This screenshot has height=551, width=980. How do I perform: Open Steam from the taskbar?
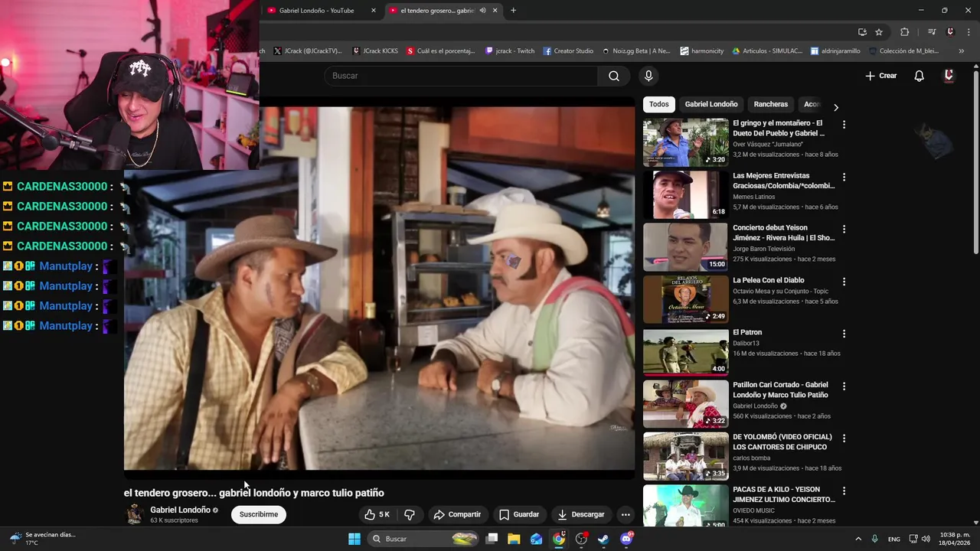coord(603,539)
